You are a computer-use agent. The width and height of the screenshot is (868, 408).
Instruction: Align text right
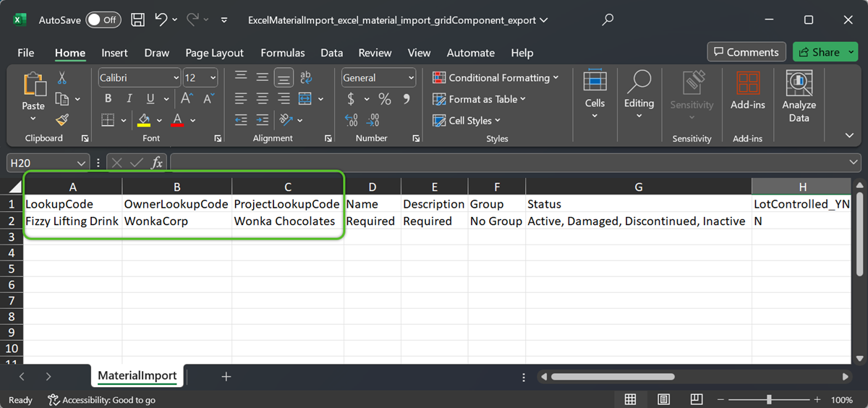(x=284, y=99)
